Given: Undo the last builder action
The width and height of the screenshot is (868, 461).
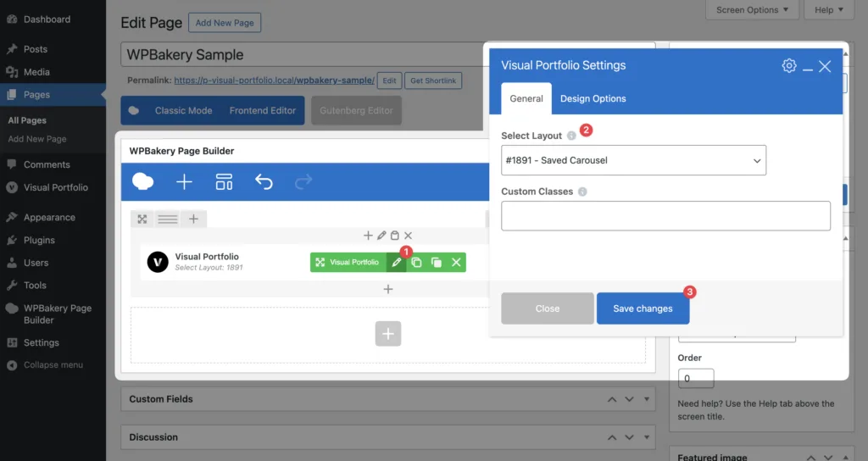Looking at the screenshot, I should click(x=264, y=181).
